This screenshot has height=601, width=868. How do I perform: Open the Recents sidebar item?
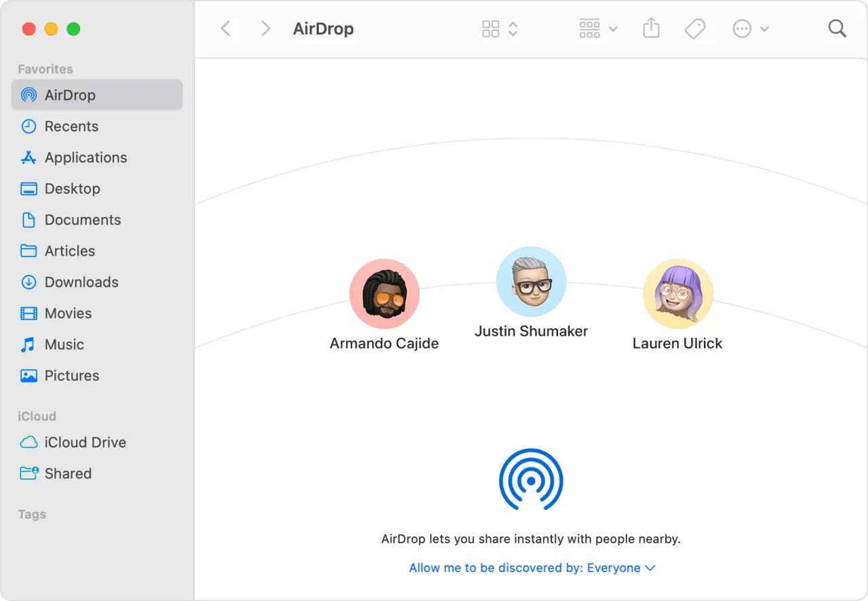pyautogui.click(x=71, y=126)
